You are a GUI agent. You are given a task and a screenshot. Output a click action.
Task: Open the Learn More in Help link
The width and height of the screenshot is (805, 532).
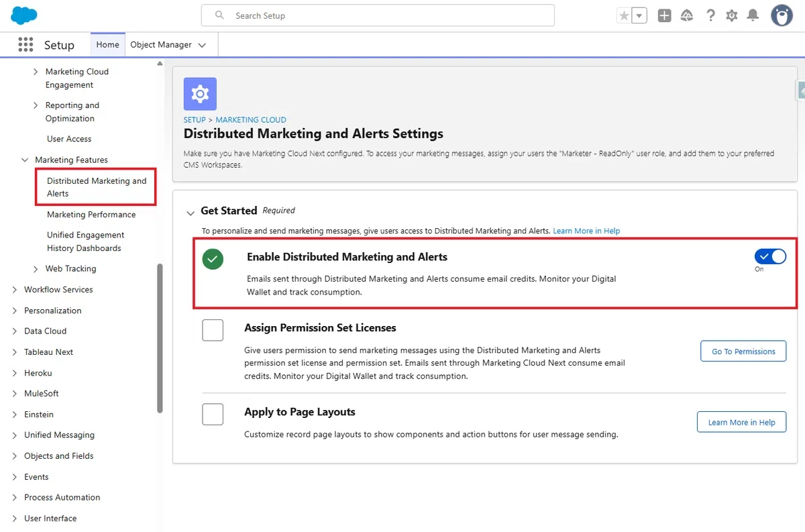tap(586, 231)
